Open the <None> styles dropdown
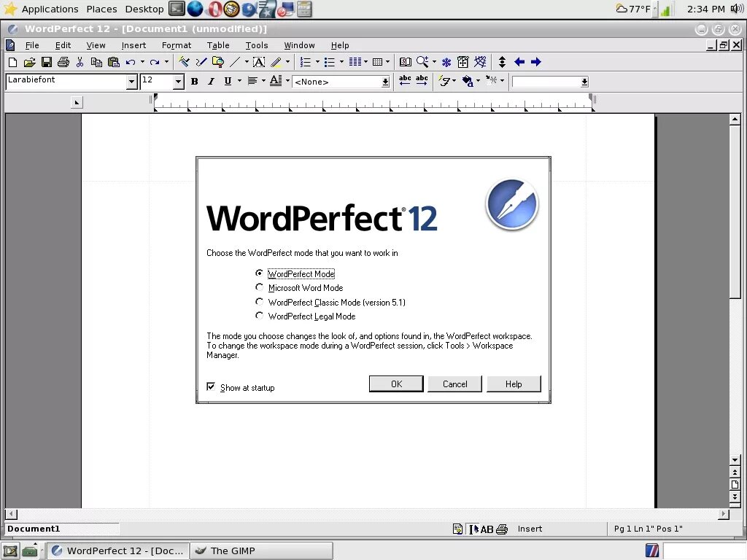The image size is (747, 560). [x=385, y=82]
